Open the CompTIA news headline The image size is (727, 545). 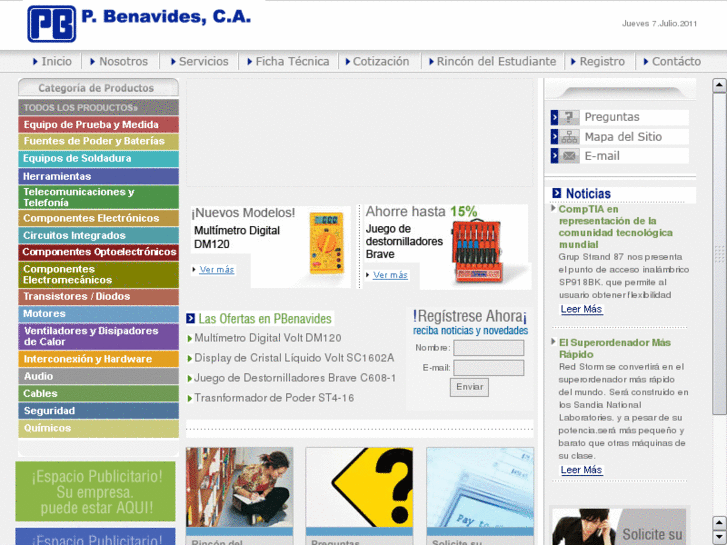tap(615, 227)
